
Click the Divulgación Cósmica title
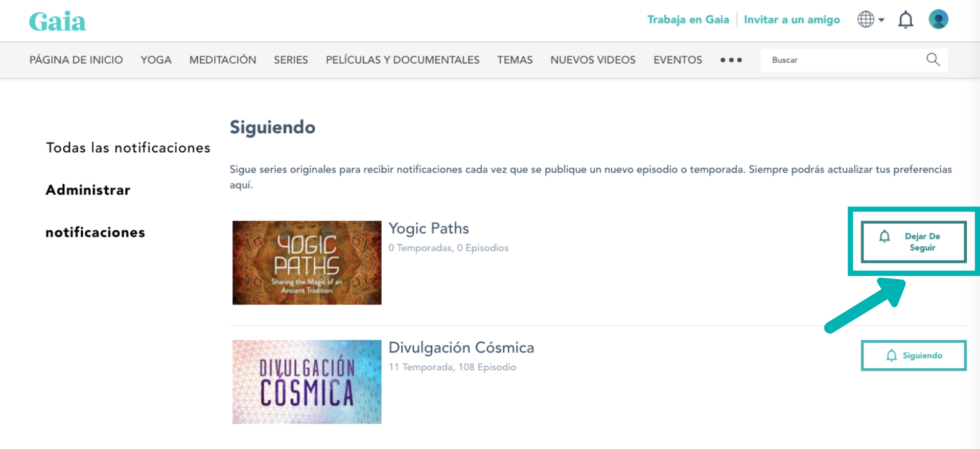pyautogui.click(x=461, y=347)
